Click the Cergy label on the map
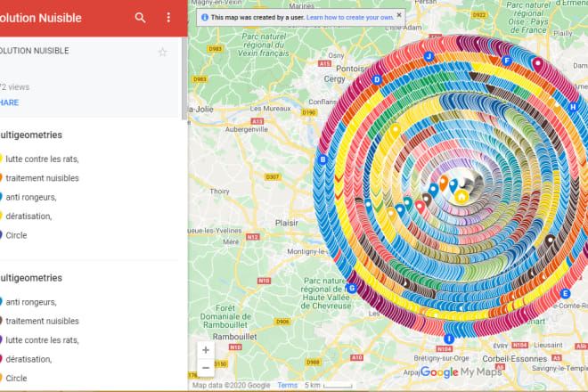The width and height of the screenshot is (588, 392). pos(334,79)
